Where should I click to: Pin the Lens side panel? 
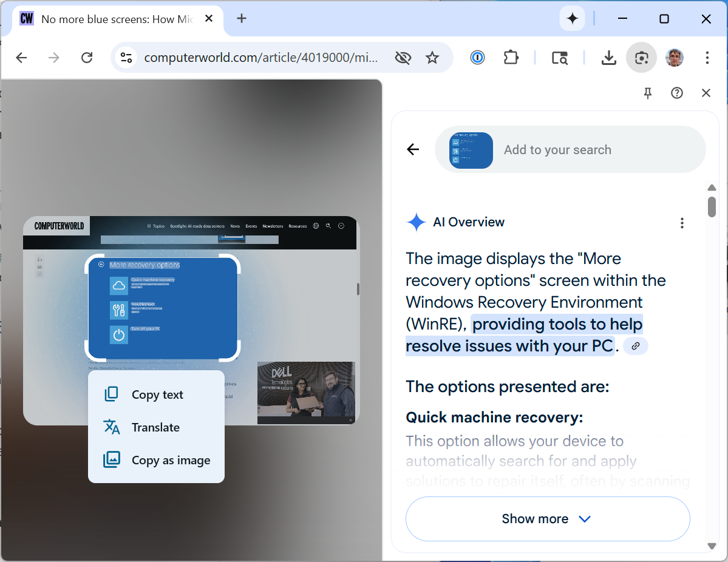(648, 93)
